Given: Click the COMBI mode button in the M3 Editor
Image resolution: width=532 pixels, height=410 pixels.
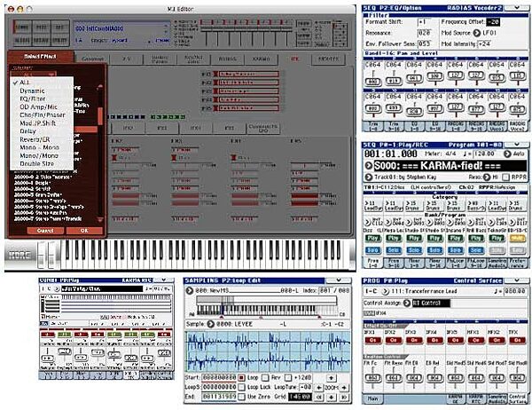Looking at the screenshot, I should [x=22, y=27].
